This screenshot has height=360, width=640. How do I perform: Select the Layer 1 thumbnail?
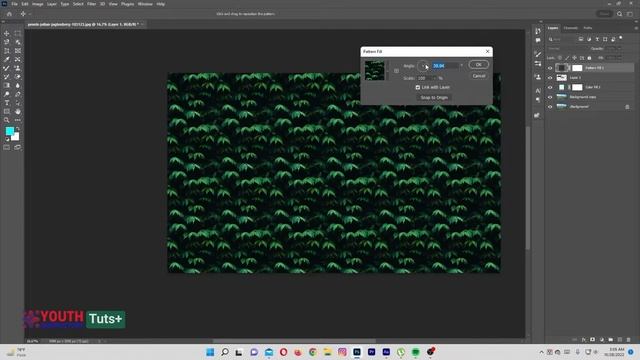point(562,78)
